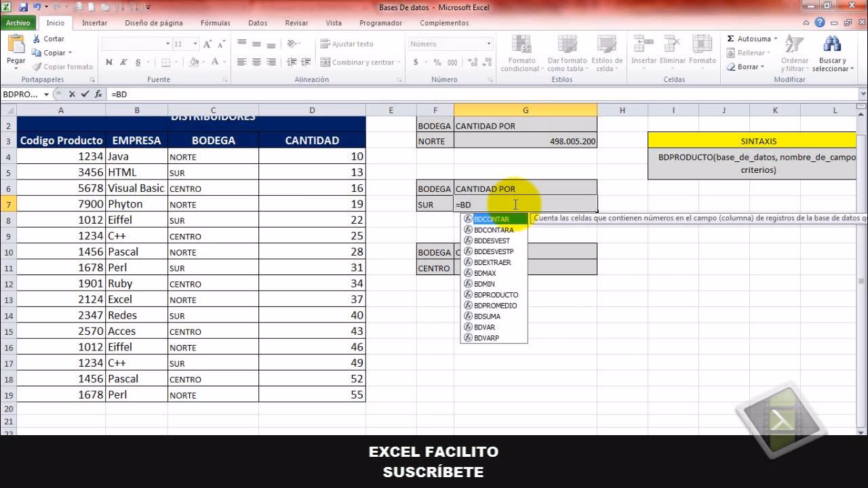Click the Pegar clipboard icon
Viewport: 868px width, 488px height.
[x=16, y=45]
